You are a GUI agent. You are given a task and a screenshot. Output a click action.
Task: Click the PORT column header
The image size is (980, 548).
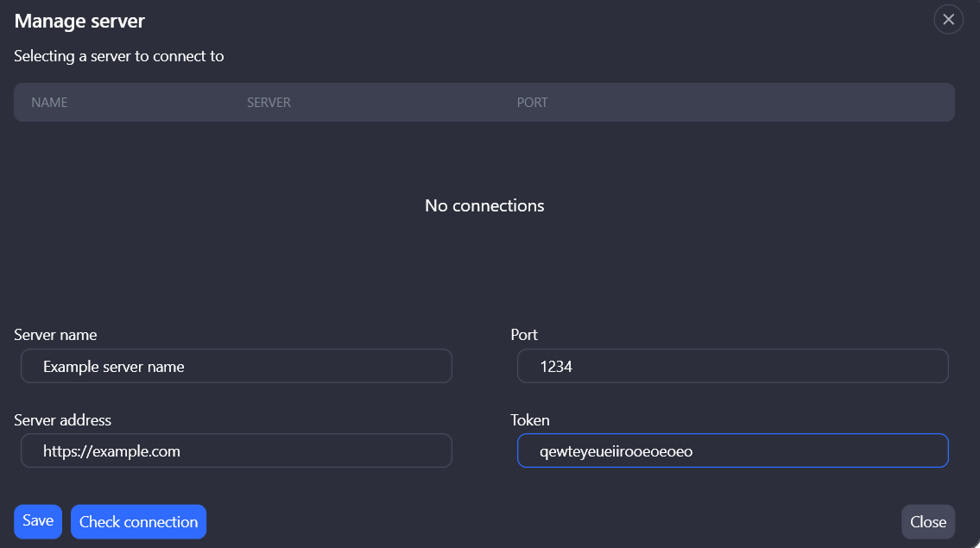(x=532, y=103)
